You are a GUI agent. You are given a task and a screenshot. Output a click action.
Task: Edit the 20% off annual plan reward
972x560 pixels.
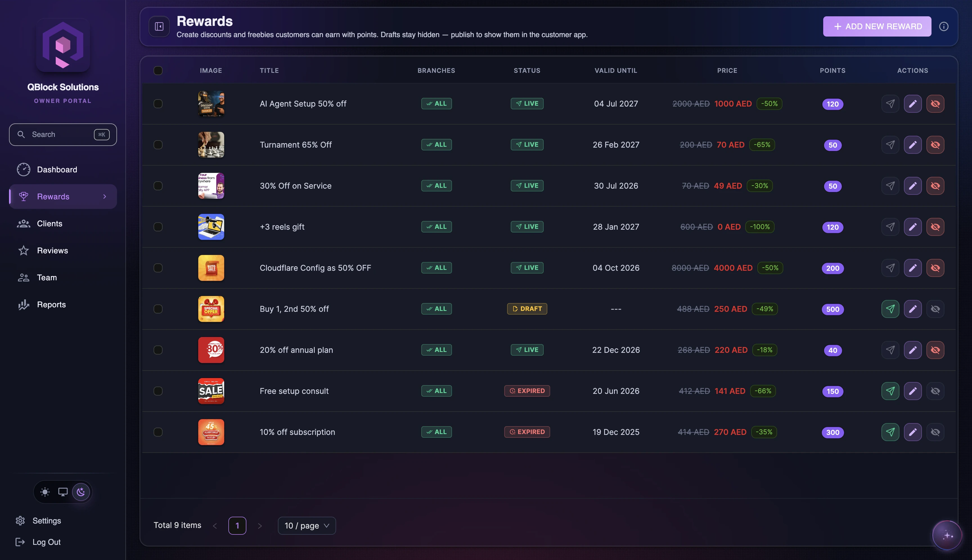point(913,350)
